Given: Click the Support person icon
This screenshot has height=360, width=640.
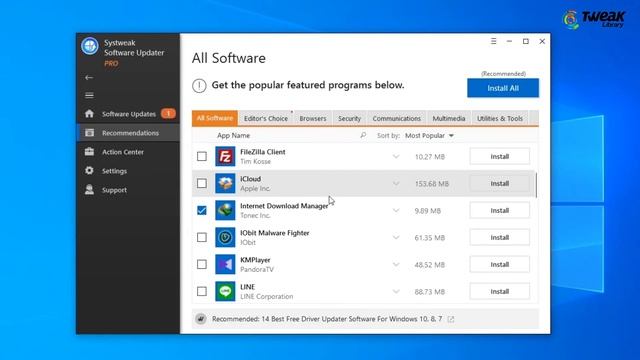Looking at the screenshot, I should pos(89,189).
